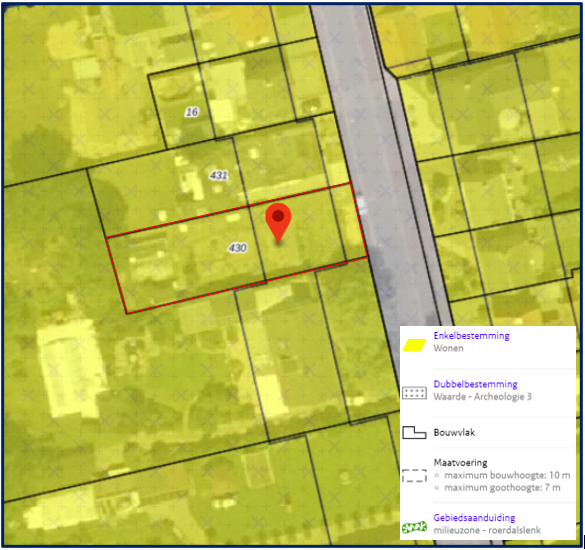Select parcel label 16 on map
Viewport: 585px width, 550px height.
tap(192, 112)
